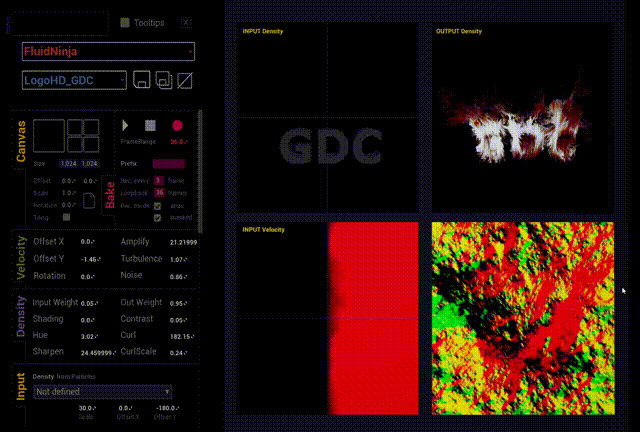Enable the Tooltips checkbox
Image resolution: width=640 pixels, height=432 pixels.
coord(124,22)
